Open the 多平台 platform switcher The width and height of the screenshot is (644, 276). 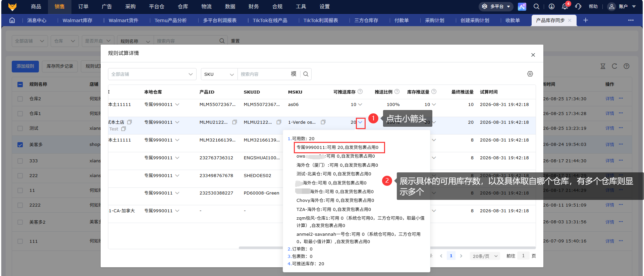point(496,6)
